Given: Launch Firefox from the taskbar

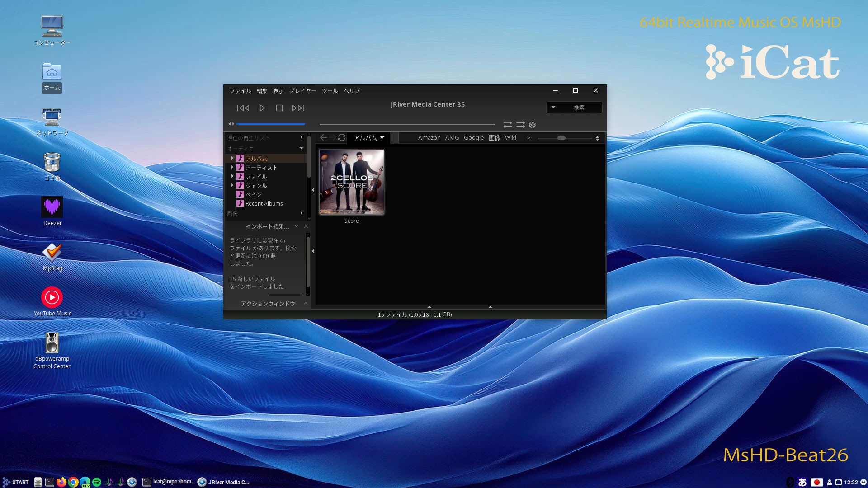Looking at the screenshot, I should 61,482.
